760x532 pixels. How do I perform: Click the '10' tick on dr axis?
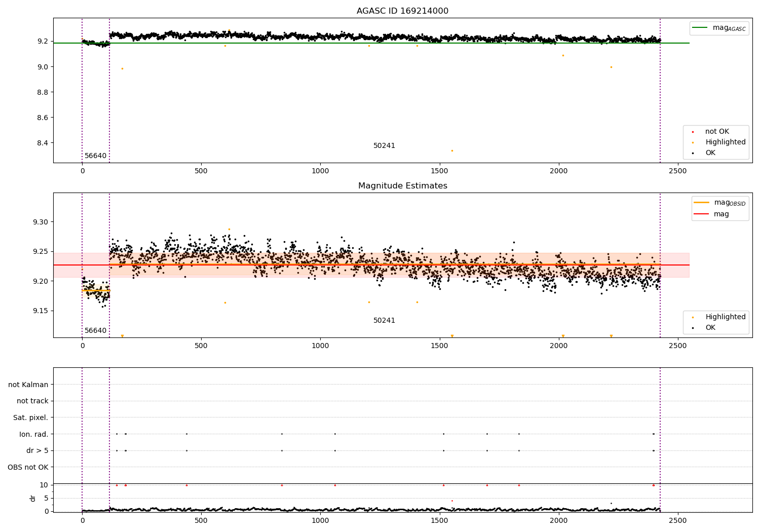point(44,485)
